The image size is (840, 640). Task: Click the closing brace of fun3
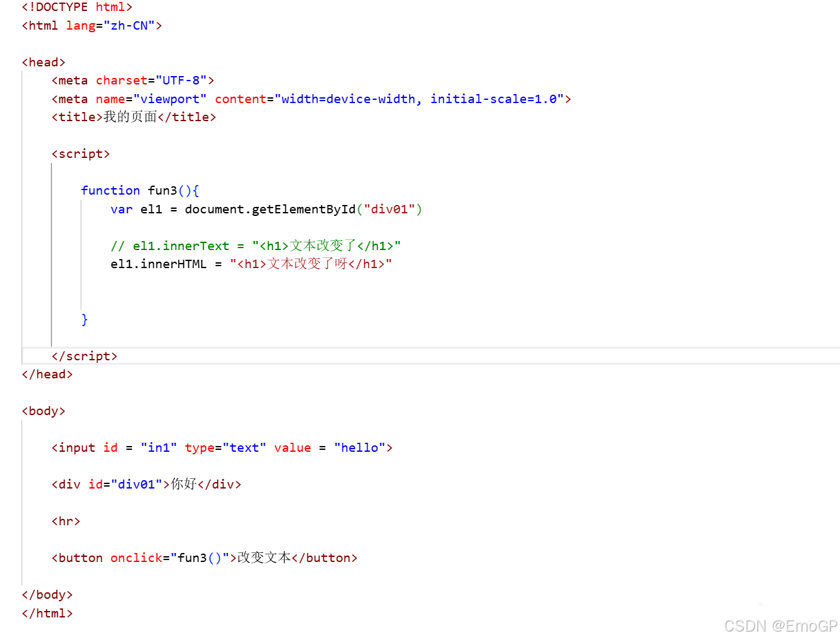(x=84, y=320)
